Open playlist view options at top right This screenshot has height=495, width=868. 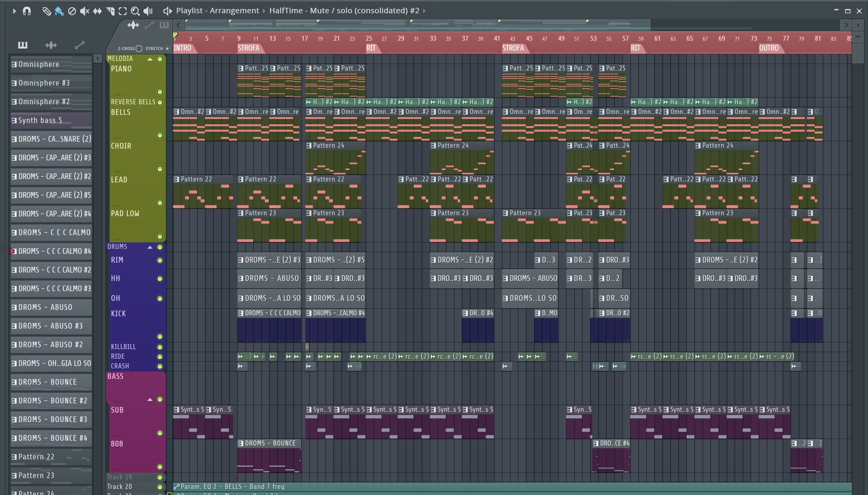858,25
